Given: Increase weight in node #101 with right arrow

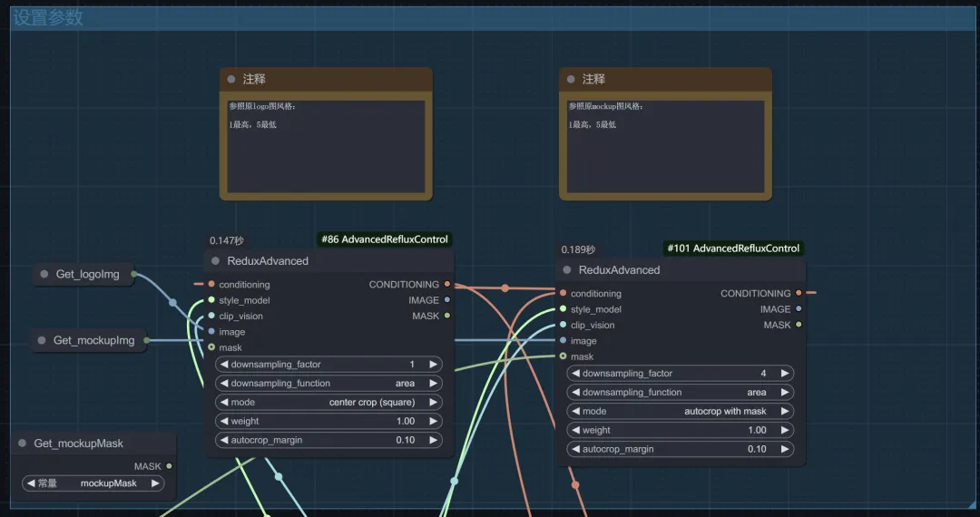Looking at the screenshot, I should pos(785,430).
